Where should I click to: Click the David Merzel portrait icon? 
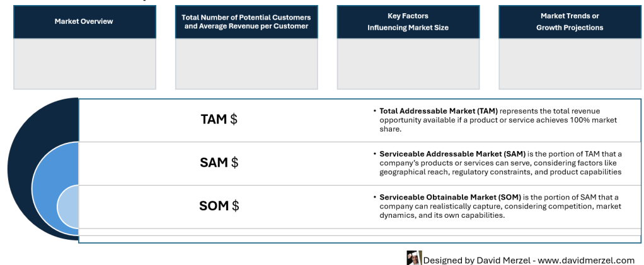(414, 258)
